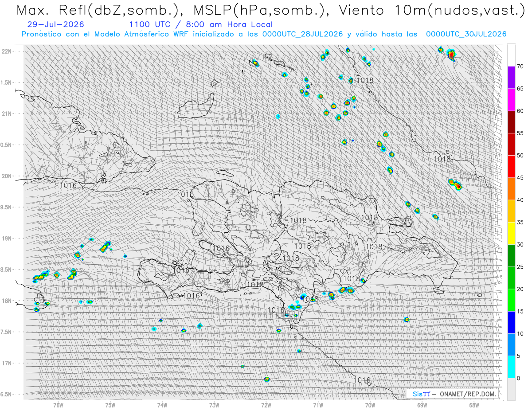Screen dimensions: 532x411
Task: Click the '76W' longitude label
Action: coord(58,405)
